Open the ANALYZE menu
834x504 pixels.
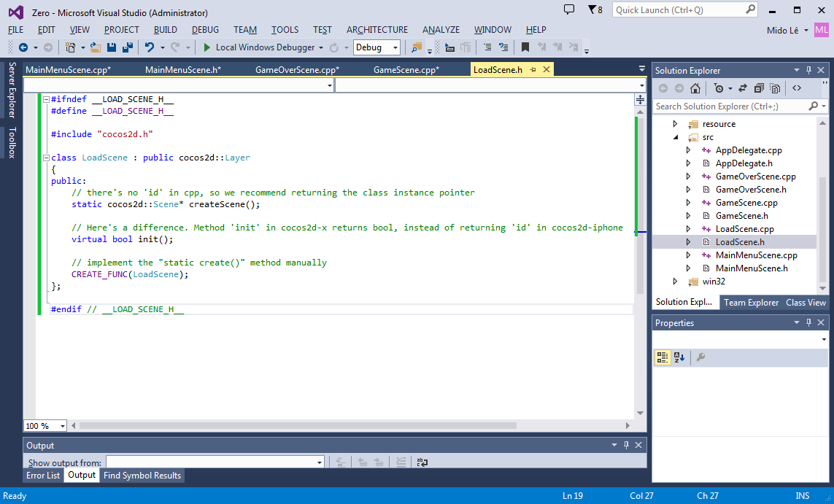[x=441, y=30]
